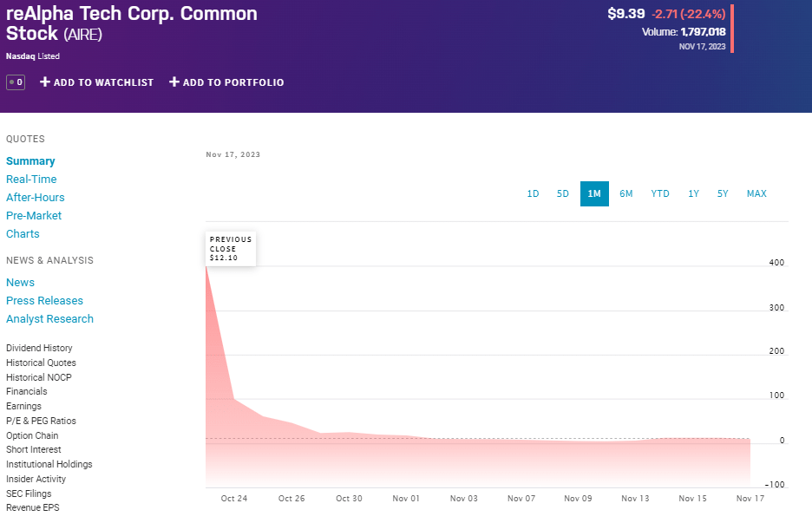This screenshot has height=523, width=812.
Task: Go to Real-Time quotes
Action: pos(31,179)
